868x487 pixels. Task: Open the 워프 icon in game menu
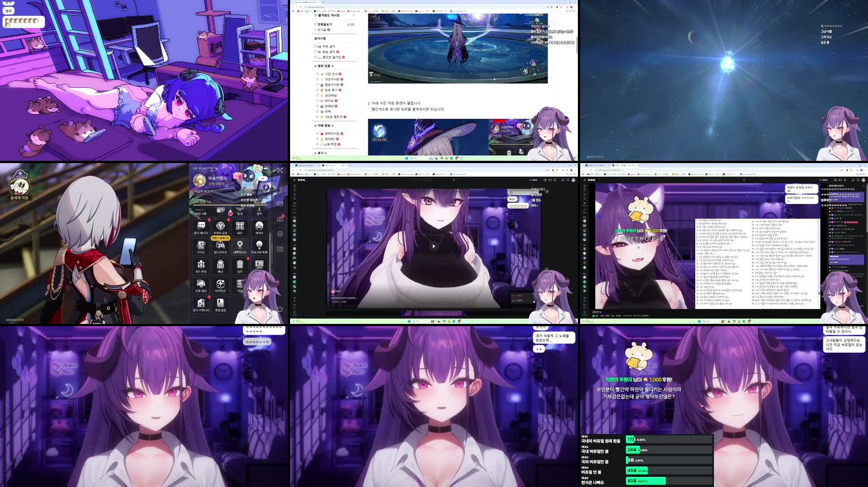pyautogui.click(x=240, y=227)
